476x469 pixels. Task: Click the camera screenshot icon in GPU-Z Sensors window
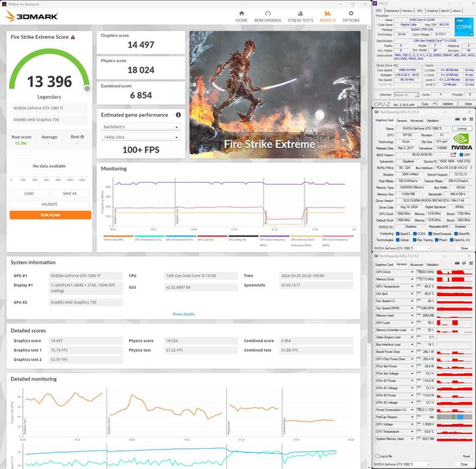[457, 263]
